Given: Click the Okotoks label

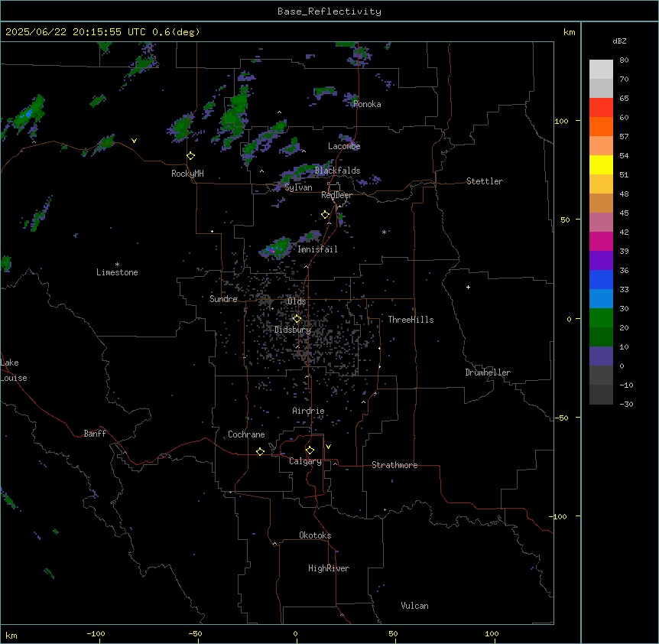Looking at the screenshot, I should [315, 535].
